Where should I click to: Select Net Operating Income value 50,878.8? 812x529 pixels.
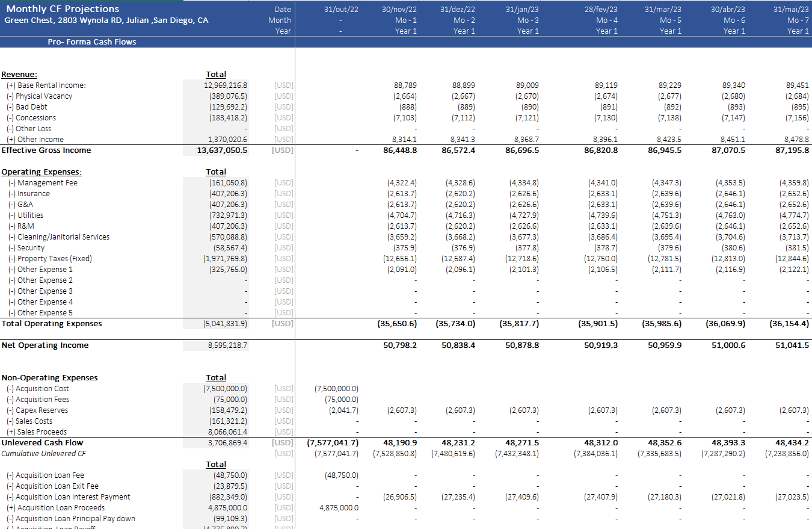522,345
